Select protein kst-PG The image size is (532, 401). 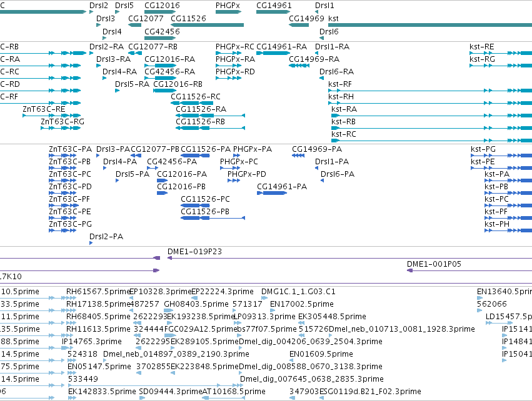483,149
